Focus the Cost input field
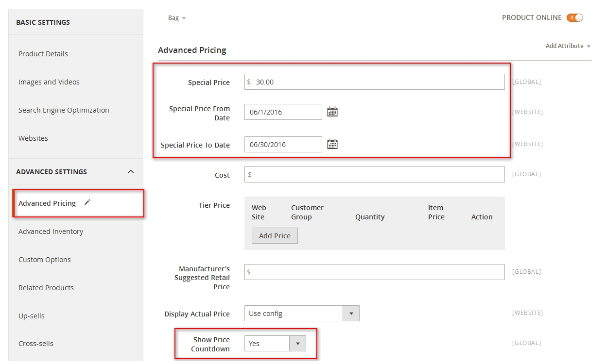The width and height of the screenshot is (606, 364). (374, 175)
